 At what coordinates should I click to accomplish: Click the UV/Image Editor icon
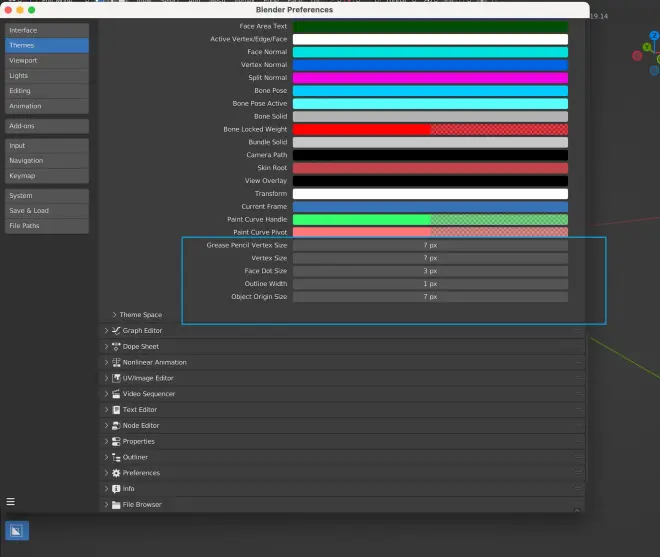point(116,378)
